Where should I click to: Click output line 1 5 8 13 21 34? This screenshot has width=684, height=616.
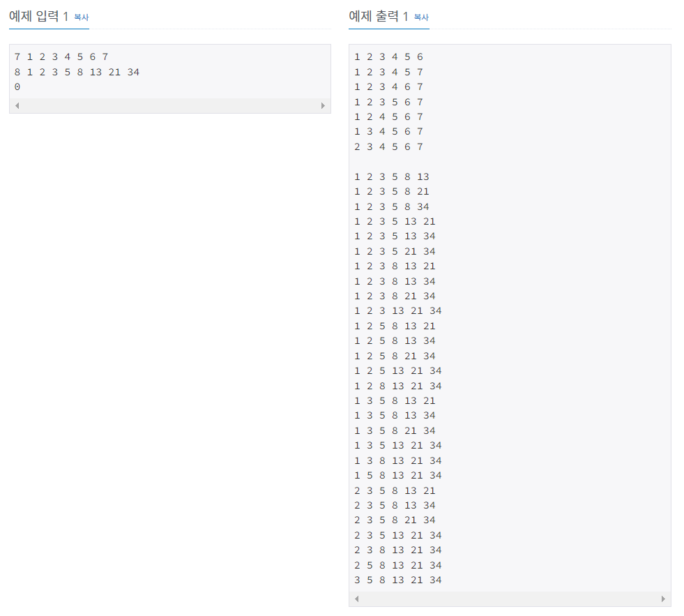tap(398, 475)
